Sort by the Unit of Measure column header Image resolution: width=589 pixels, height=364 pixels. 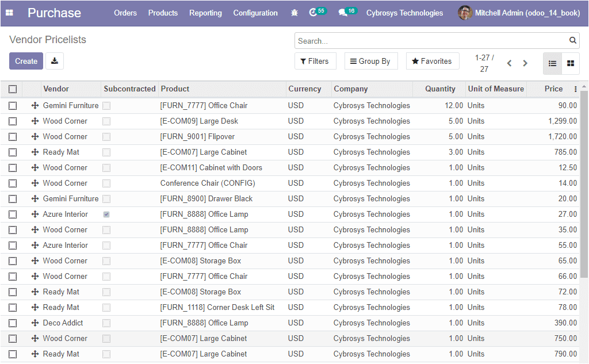point(496,89)
